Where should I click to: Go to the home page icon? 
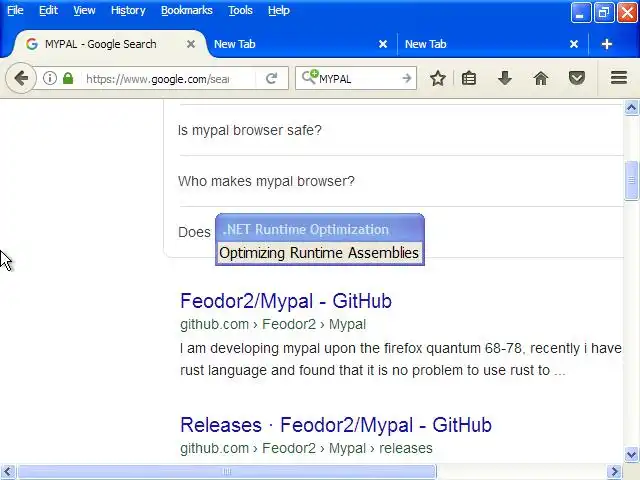pyautogui.click(x=541, y=78)
